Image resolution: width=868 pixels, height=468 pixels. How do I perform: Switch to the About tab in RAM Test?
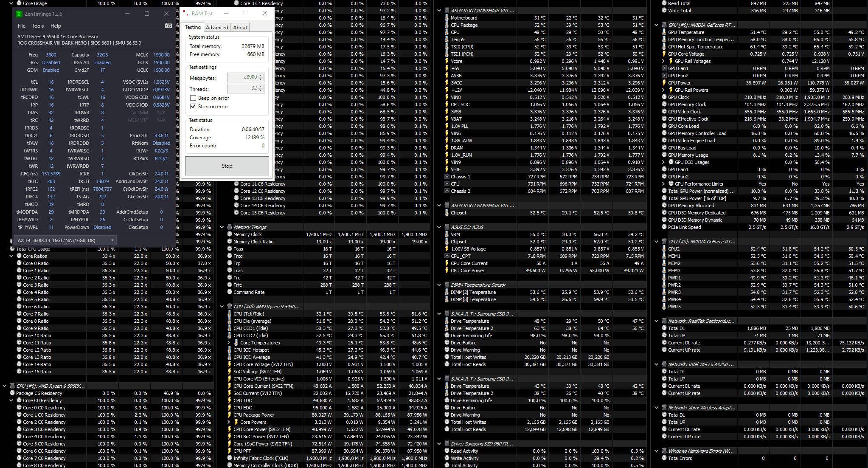[240, 28]
